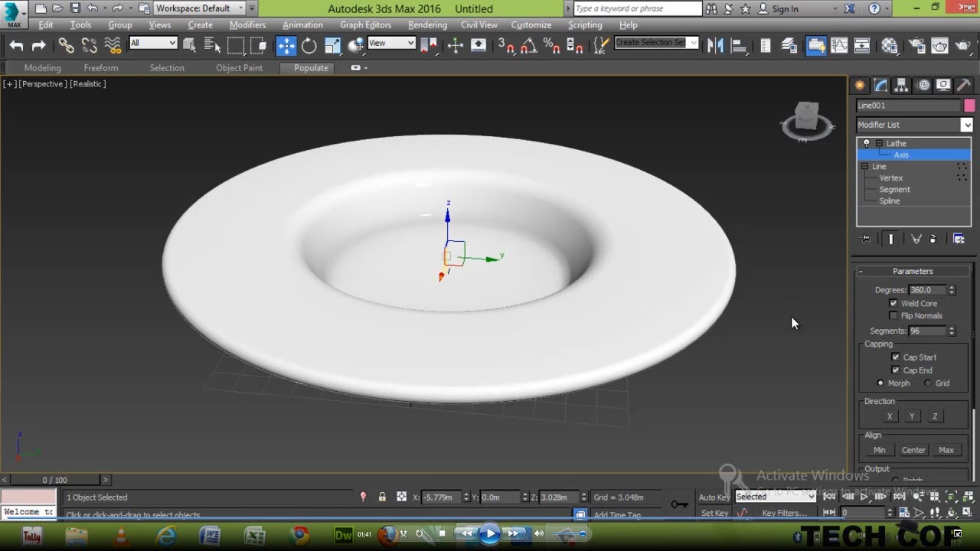980x551 pixels.
Task: Open the Civil View menu
Action: (x=479, y=24)
